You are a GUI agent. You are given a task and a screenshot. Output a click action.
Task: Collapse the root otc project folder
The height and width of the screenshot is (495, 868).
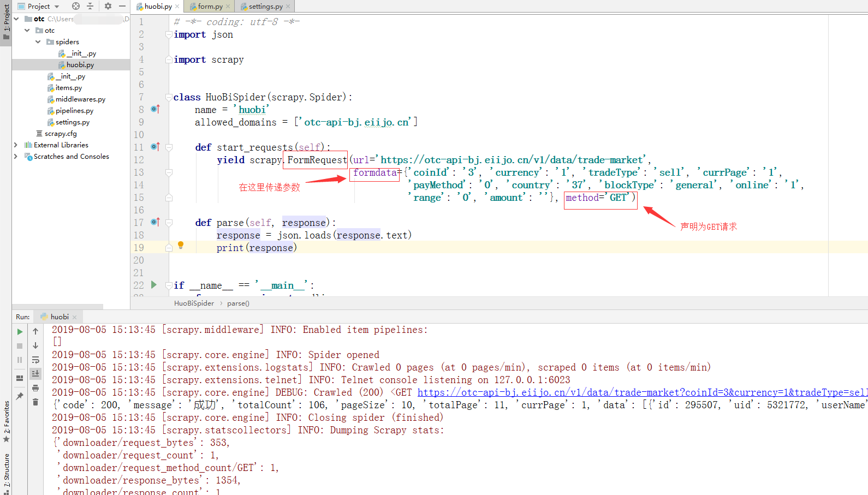[16, 19]
